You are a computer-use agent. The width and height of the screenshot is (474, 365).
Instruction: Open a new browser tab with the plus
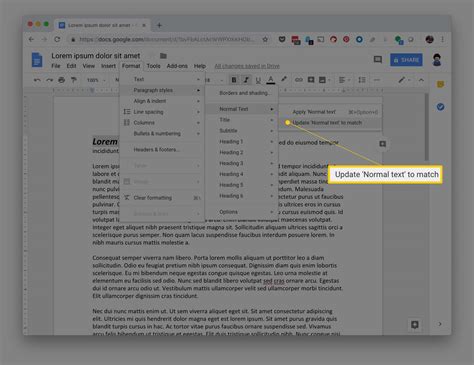159,25
